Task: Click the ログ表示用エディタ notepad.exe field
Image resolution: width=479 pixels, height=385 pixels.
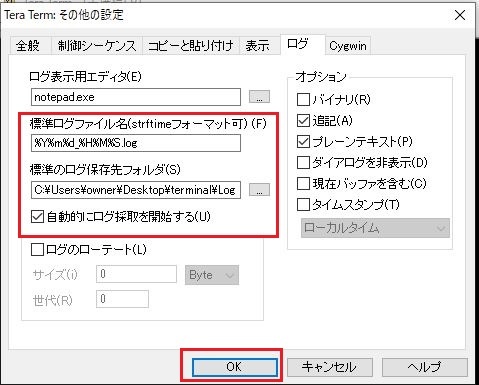Action: point(136,97)
